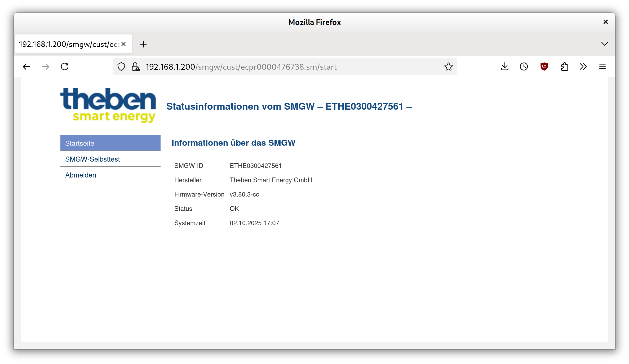Reload the current page
Image resolution: width=629 pixels, height=364 pixels.
(65, 66)
